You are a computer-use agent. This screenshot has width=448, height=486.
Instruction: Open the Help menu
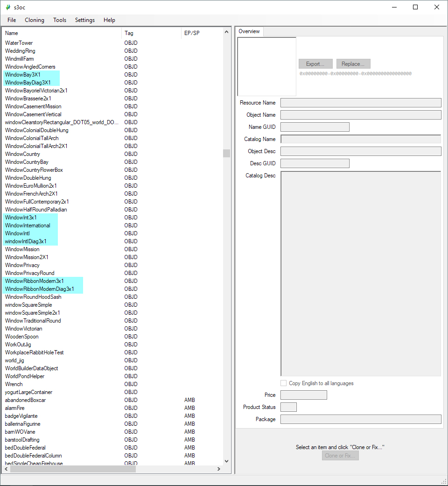pos(109,20)
